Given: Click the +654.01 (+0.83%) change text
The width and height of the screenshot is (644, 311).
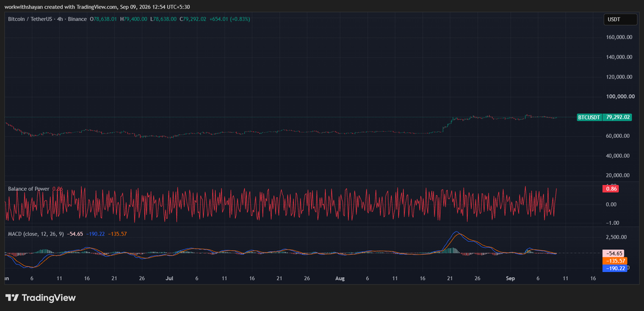Looking at the screenshot, I should 230,19.
